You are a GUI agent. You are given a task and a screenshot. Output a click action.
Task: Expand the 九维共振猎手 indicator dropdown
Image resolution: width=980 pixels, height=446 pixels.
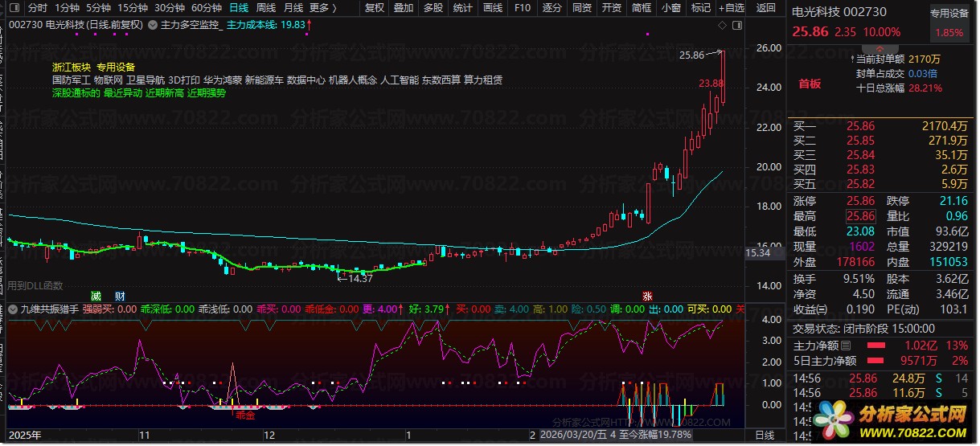click(13, 308)
